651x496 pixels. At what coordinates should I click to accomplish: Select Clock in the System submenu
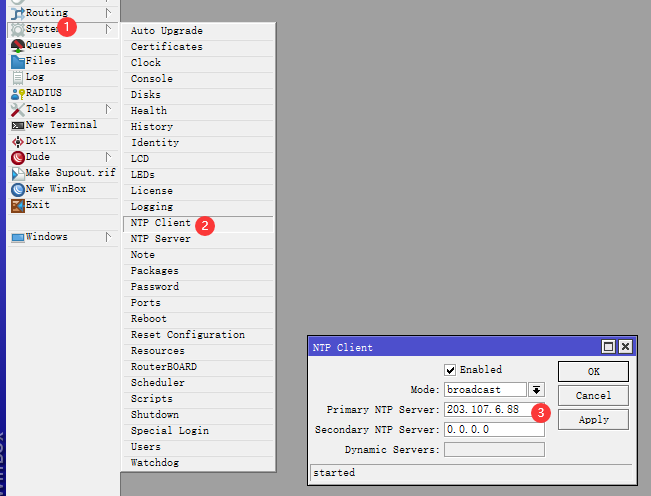(x=198, y=63)
